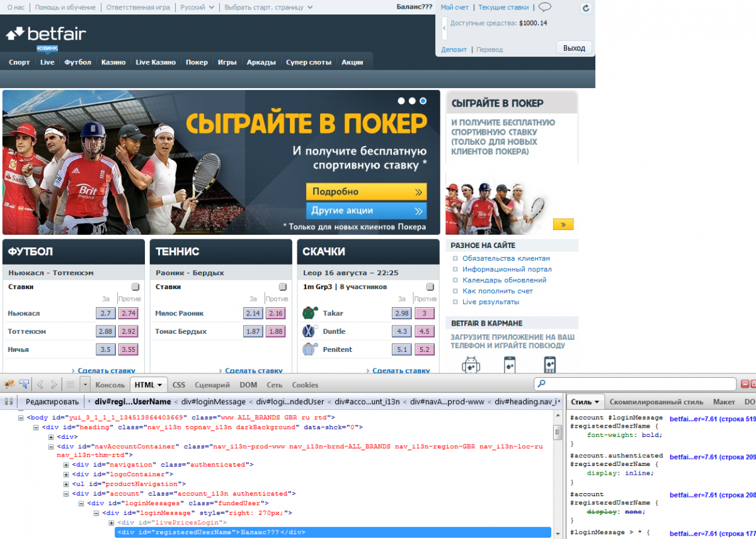Go forward in Firebug panel history
756x539 pixels.
coord(54,384)
